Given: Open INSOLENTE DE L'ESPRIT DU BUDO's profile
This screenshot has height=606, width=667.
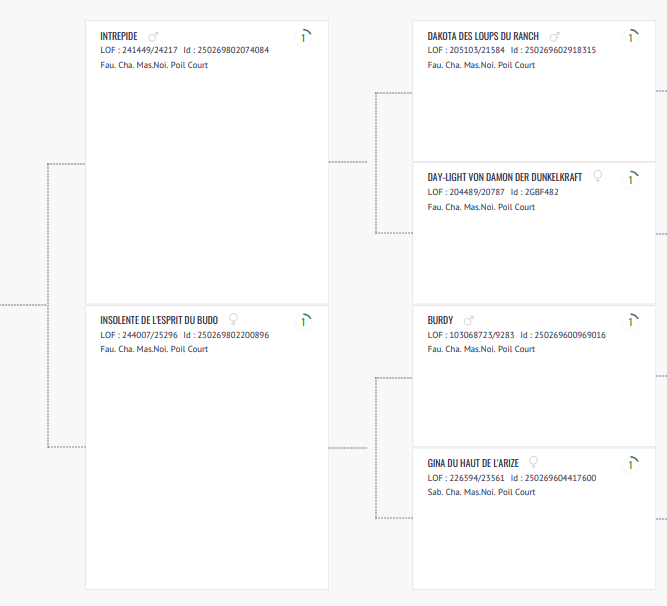Looking at the screenshot, I should coord(159,320).
